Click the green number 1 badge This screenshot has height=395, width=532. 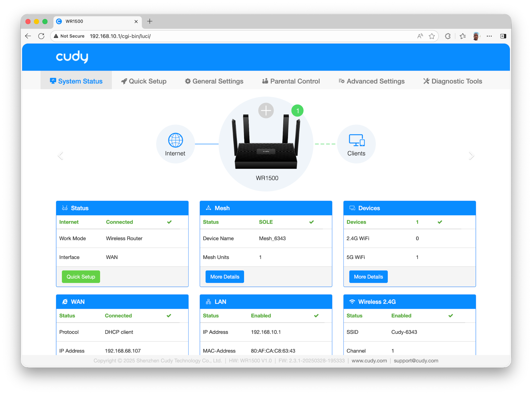tap(297, 111)
